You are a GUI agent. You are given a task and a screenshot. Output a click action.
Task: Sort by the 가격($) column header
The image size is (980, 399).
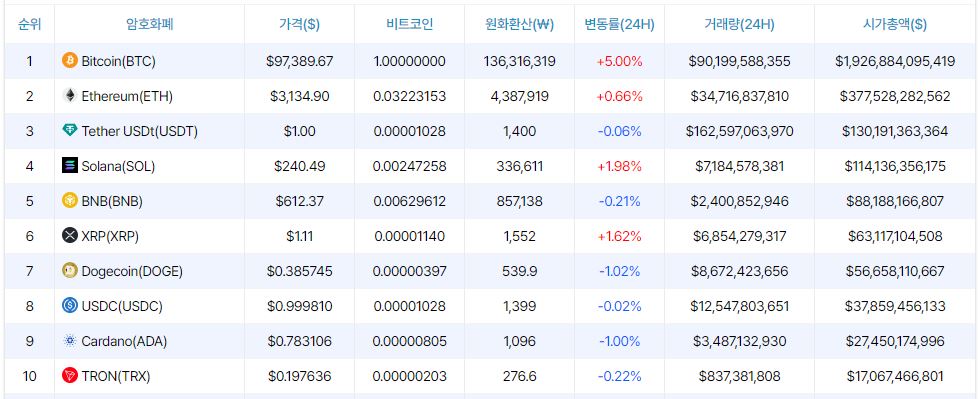[299, 24]
